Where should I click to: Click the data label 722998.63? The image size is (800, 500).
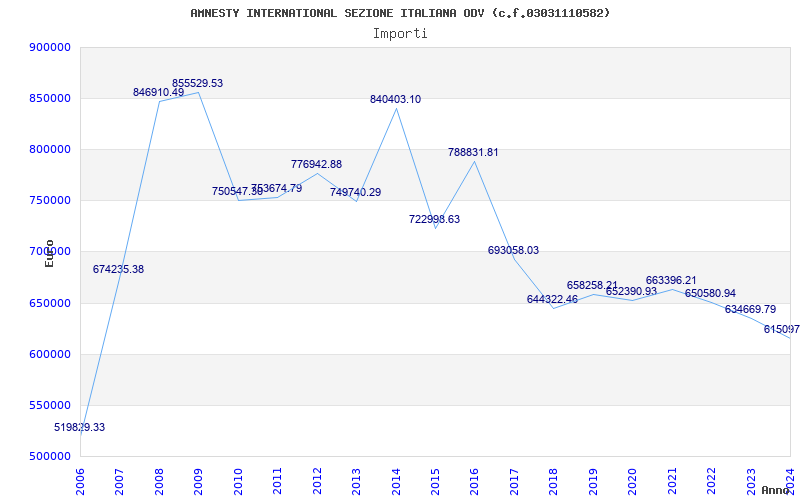click(x=434, y=219)
